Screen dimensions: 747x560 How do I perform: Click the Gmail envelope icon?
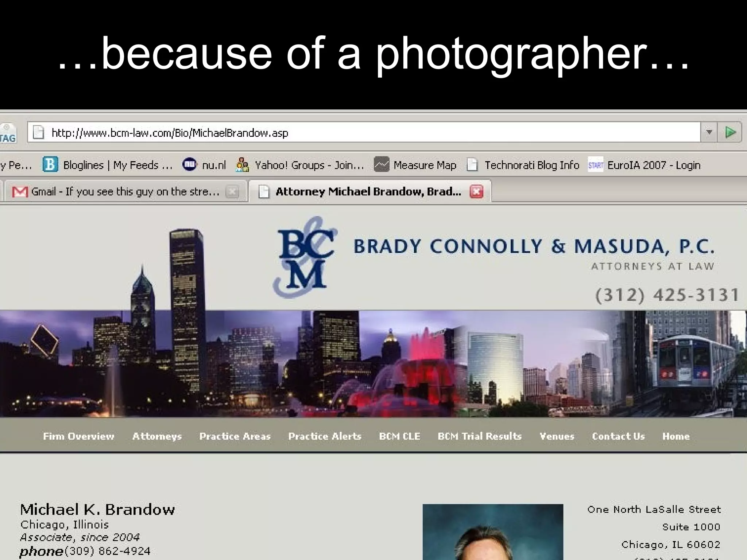[20, 191]
